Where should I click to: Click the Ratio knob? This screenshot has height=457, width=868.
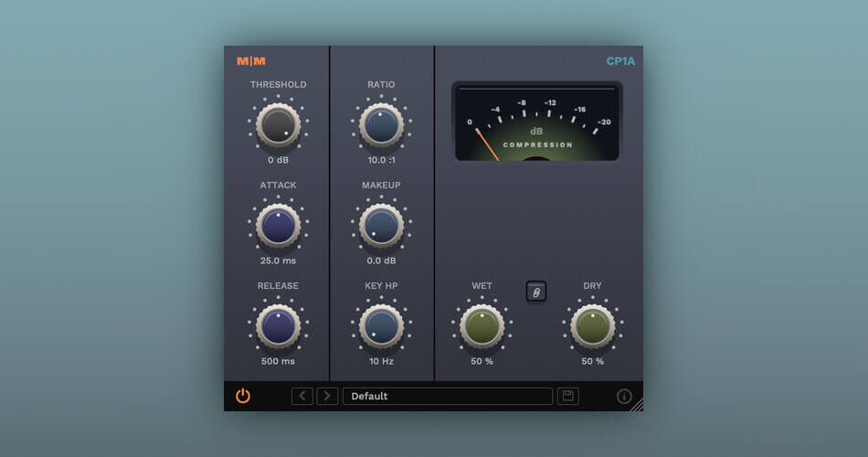pyautogui.click(x=381, y=125)
